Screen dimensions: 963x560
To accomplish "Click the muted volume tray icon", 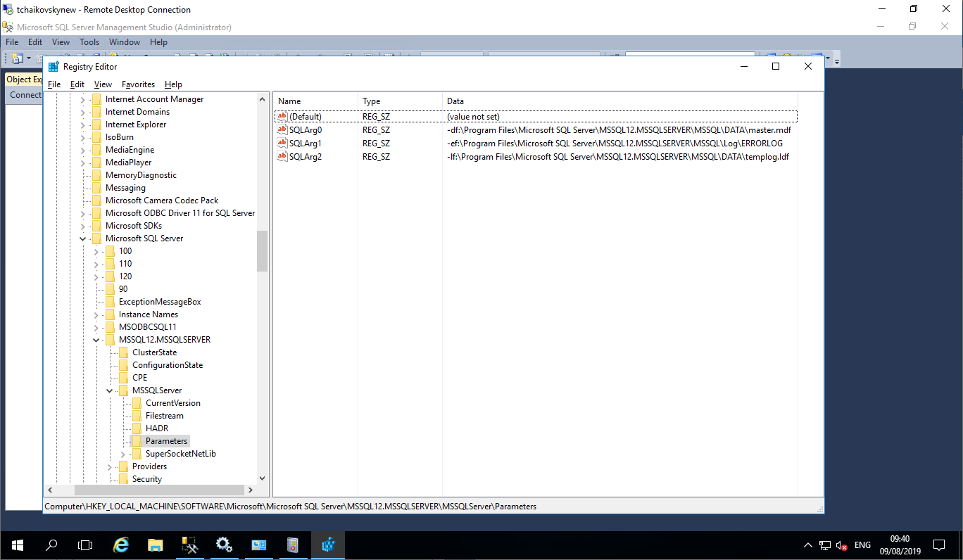I will 841,545.
